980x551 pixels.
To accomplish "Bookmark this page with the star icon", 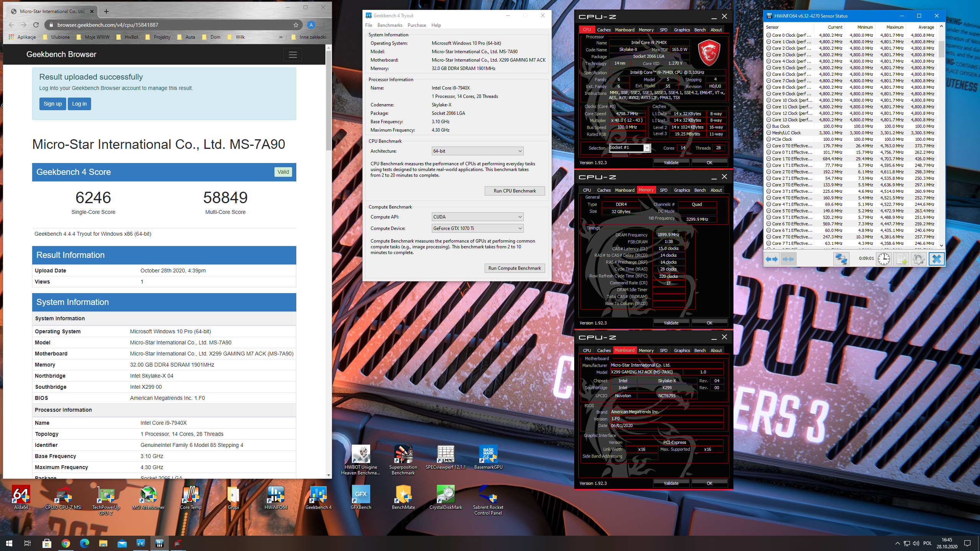I will (296, 25).
